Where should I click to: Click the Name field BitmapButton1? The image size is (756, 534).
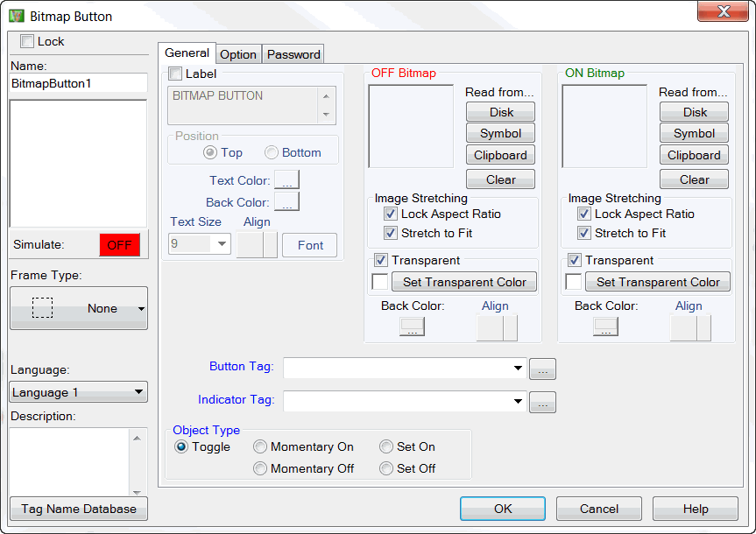coord(79,83)
